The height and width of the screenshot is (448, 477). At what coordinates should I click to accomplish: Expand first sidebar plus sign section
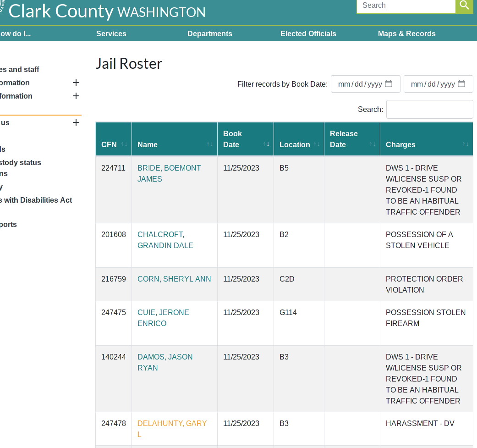tap(76, 83)
